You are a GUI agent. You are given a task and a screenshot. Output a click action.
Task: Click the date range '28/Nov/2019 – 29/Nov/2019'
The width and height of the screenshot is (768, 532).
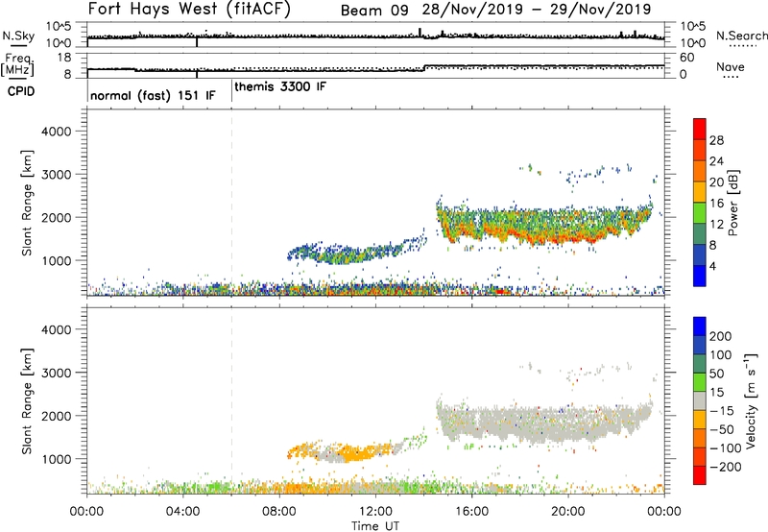pos(537,10)
